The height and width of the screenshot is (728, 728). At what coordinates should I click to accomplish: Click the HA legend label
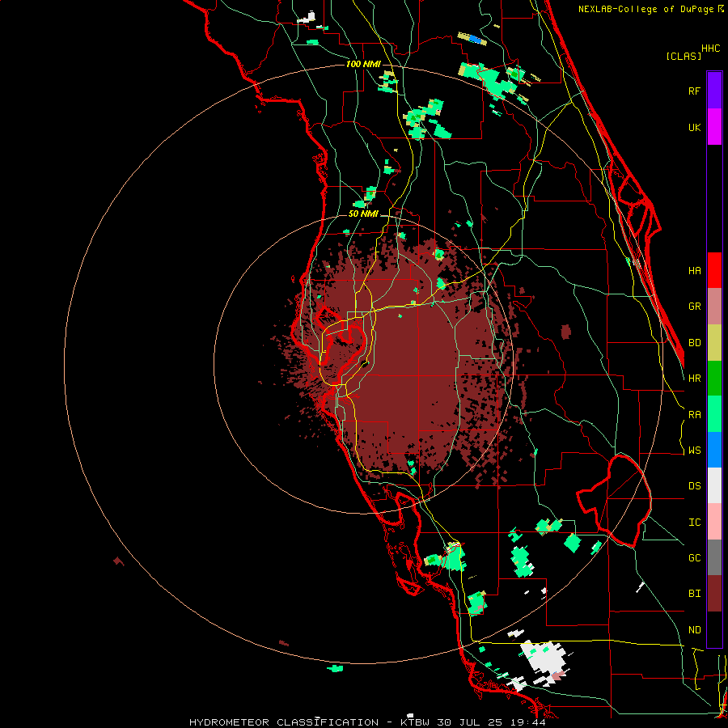click(694, 271)
